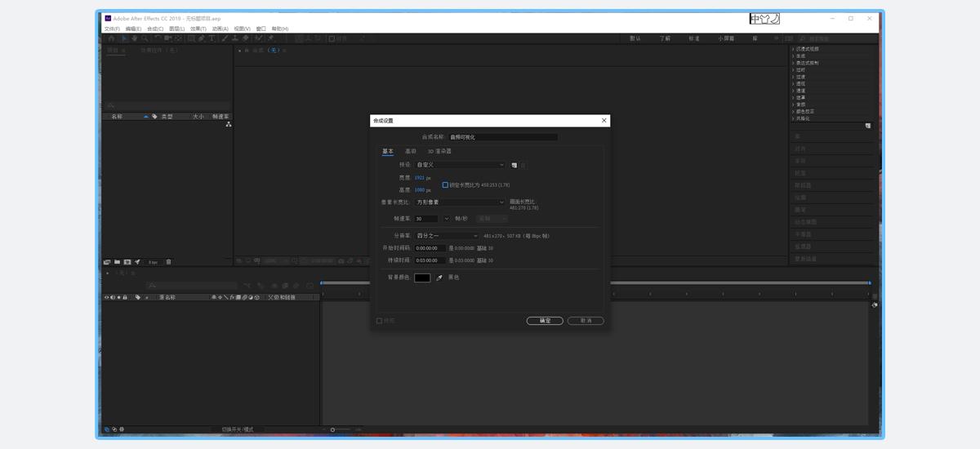Click the 高度 value 1080
This screenshot has width=980, height=449.
(x=419, y=190)
